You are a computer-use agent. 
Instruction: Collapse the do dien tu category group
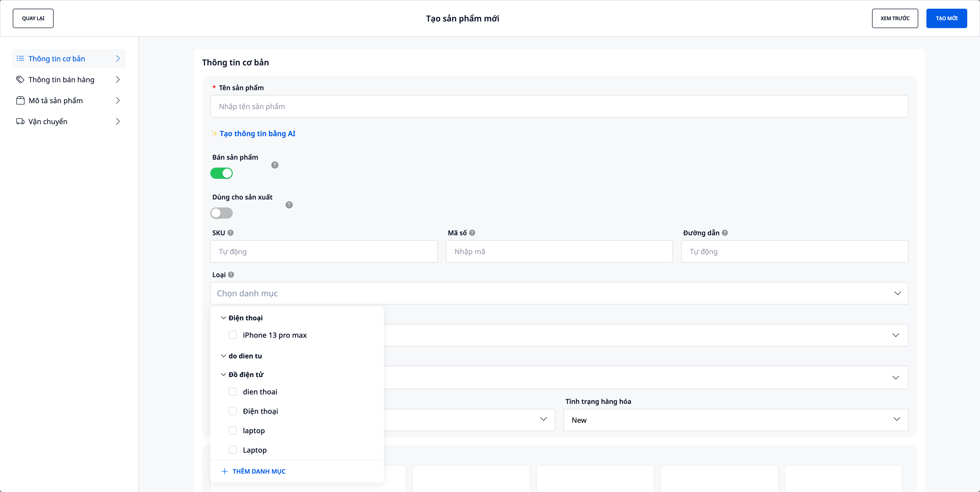[x=223, y=356]
